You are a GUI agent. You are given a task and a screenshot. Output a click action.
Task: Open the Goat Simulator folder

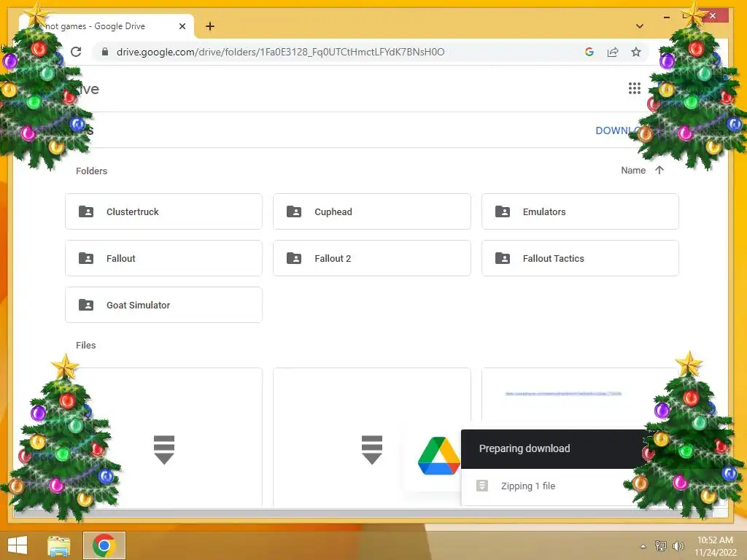(163, 305)
